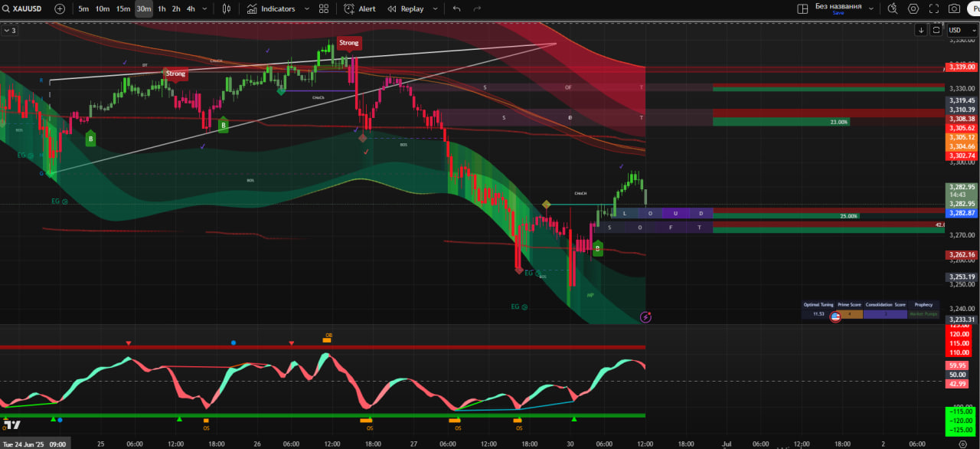Click the 59.95 oscillator value label

tap(958, 365)
